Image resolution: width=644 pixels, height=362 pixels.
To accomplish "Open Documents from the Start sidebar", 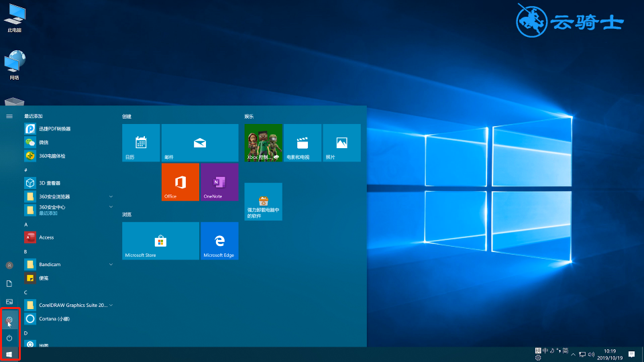I will pyautogui.click(x=9, y=284).
